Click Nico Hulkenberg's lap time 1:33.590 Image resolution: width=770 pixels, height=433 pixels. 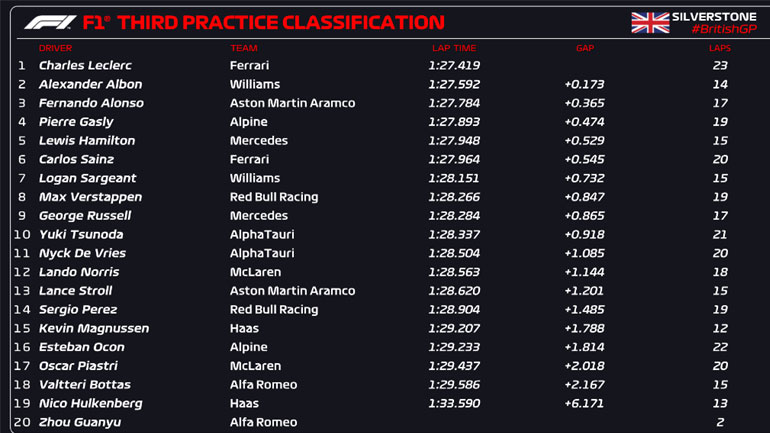click(x=453, y=404)
